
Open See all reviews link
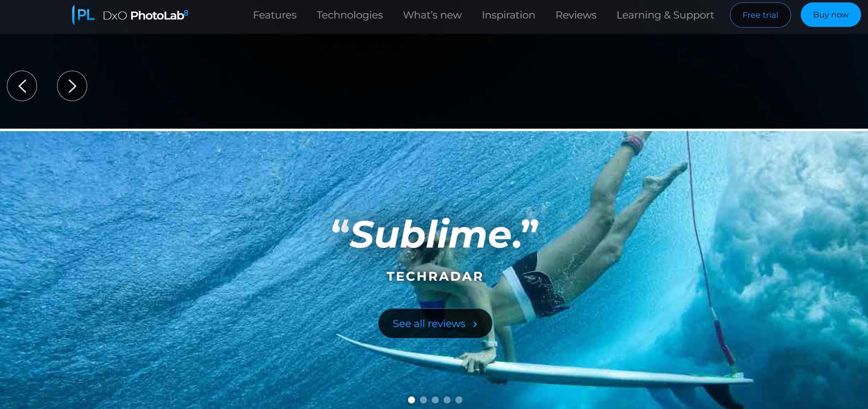pyautogui.click(x=435, y=324)
